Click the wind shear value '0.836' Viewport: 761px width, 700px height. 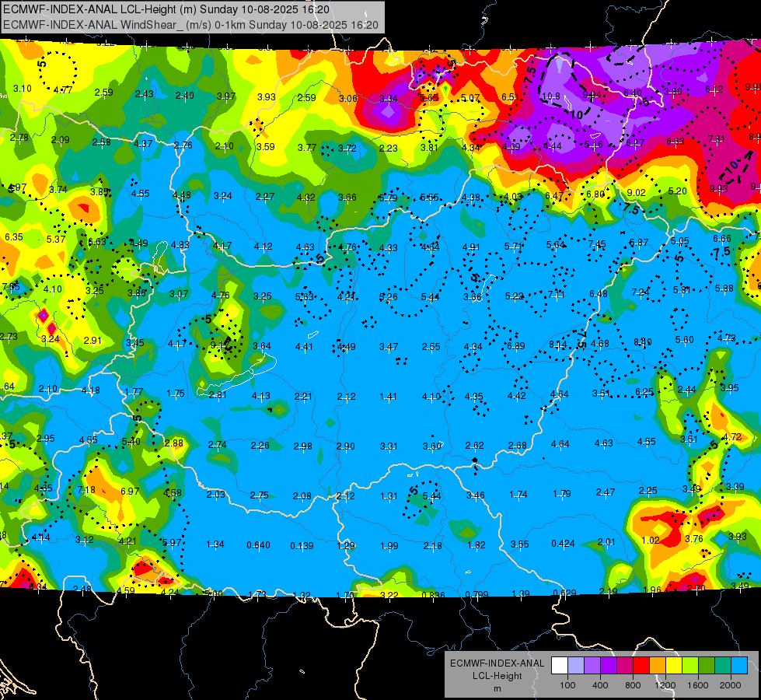[434, 595]
